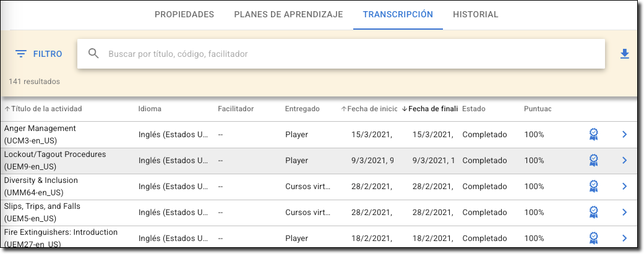644x254 pixels.
Task: Switch to the Propiedades tab
Action: pyautogui.click(x=184, y=15)
